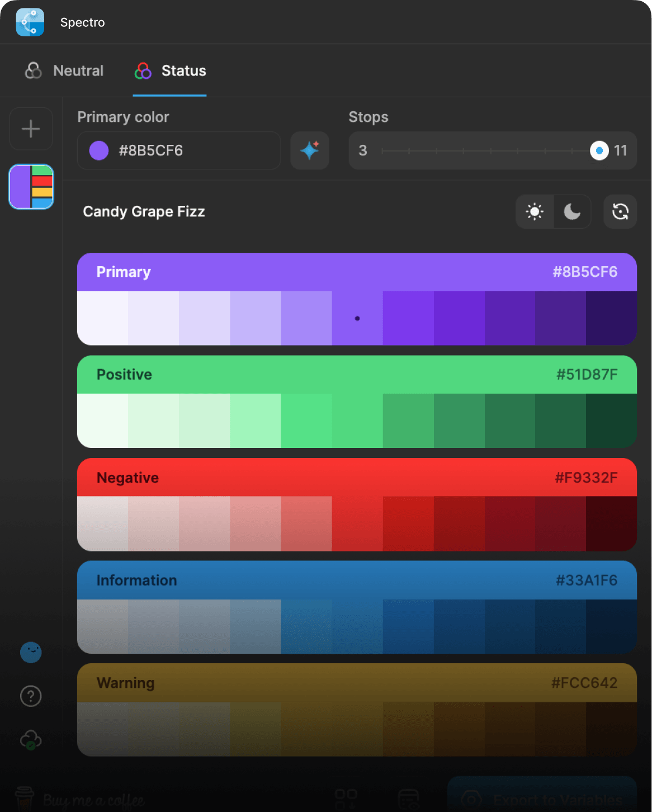
Task: Select the Negative scale label
Action: click(127, 478)
